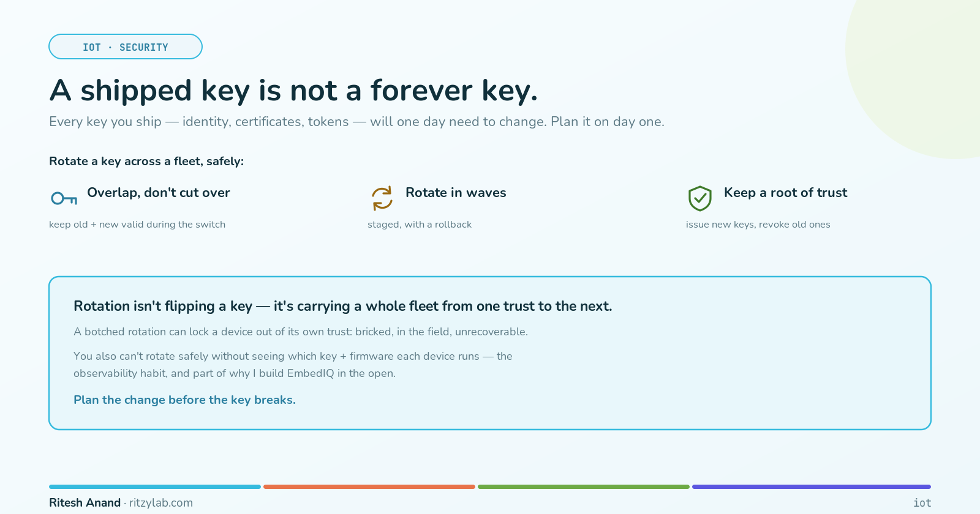980x514 pixels.
Task: Click the 'Overlap, don't cut over' heading
Action: pyautogui.click(x=159, y=193)
